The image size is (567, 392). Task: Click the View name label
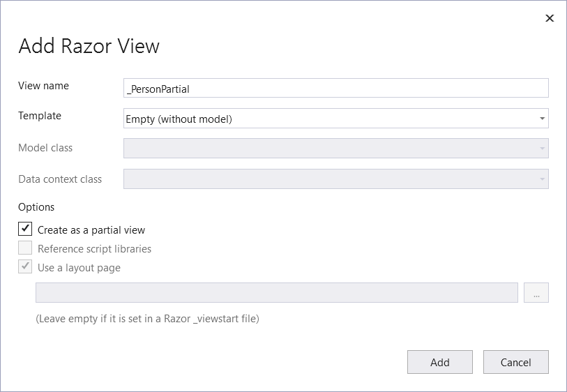click(43, 86)
